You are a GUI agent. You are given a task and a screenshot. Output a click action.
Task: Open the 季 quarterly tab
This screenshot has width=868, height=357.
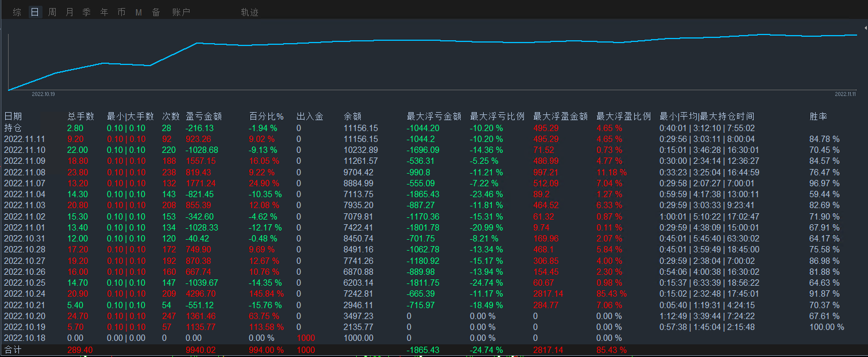pyautogui.click(x=87, y=12)
